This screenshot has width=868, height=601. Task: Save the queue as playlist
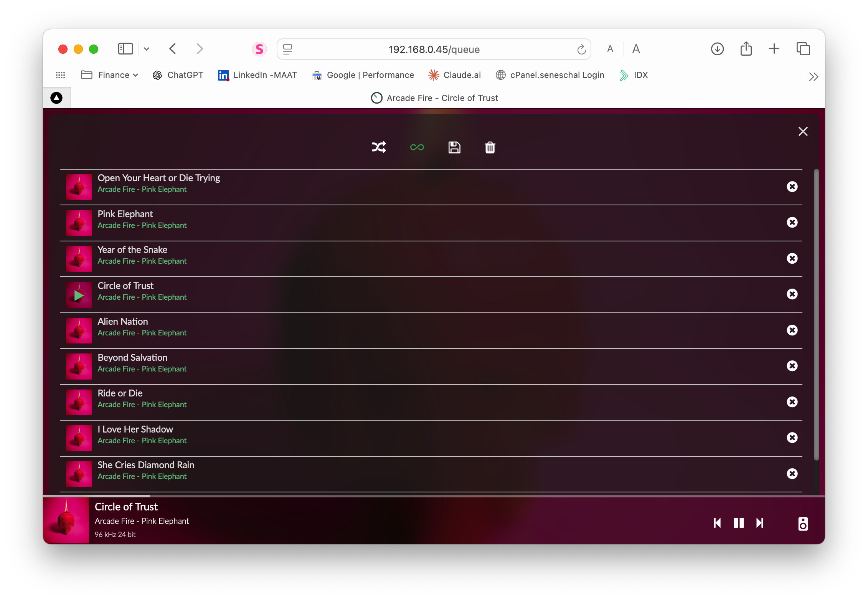[x=454, y=147]
